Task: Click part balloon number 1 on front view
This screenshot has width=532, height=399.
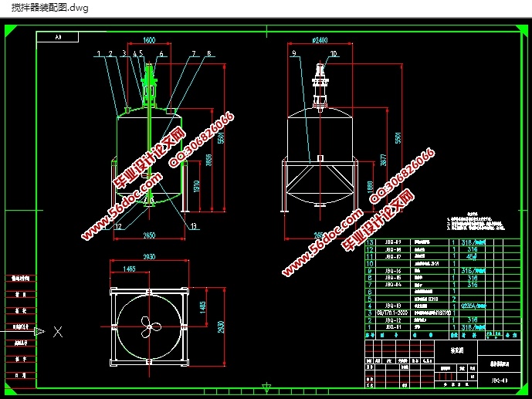Action: coord(100,53)
